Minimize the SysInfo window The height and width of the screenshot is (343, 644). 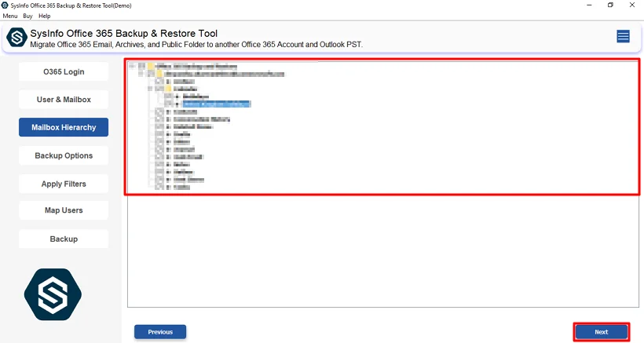[x=589, y=5]
